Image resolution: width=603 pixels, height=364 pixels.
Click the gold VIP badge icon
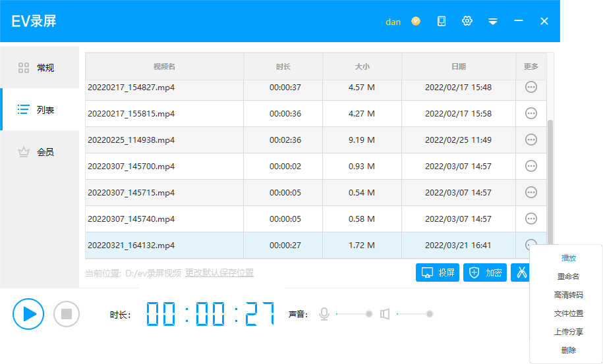416,21
